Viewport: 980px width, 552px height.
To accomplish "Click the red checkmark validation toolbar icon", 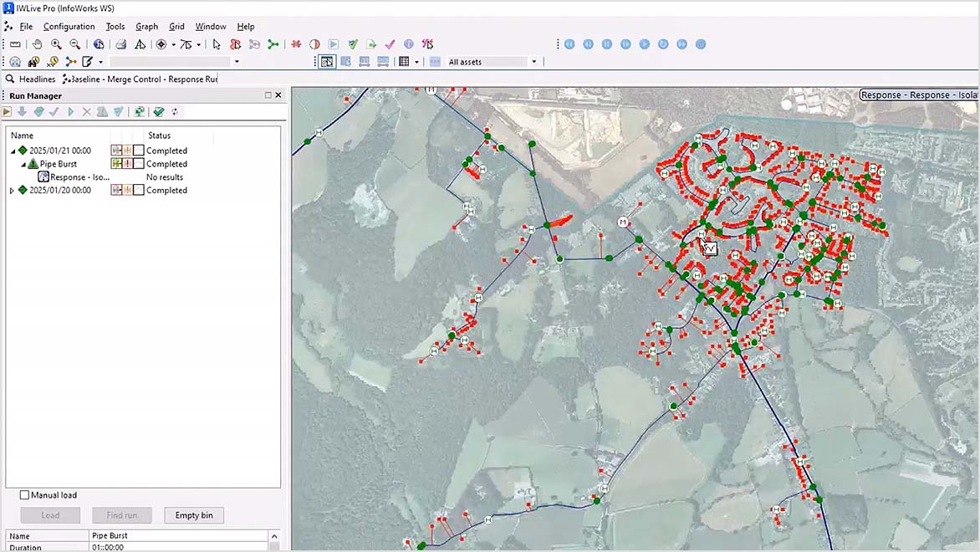I will [x=388, y=43].
